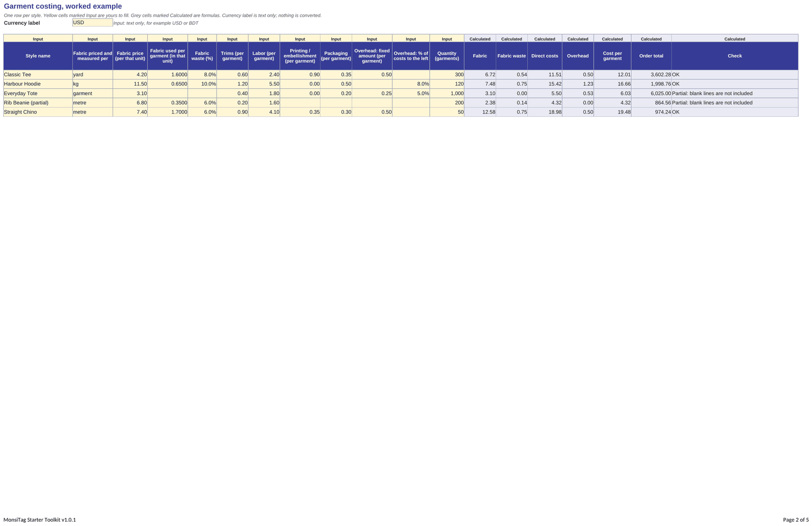The width and height of the screenshot is (812, 526).
Task: Select the "Harbour Hoodie" style name cell
Action: 38,84
